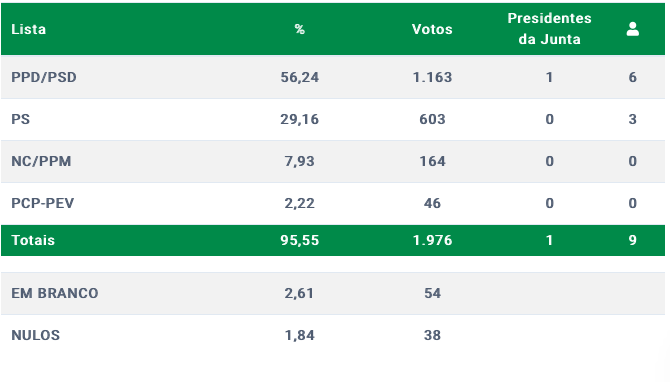This screenshot has width=670, height=382.
Task: Click PPD/PSD percentage 56,24
Action: click(300, 77)
